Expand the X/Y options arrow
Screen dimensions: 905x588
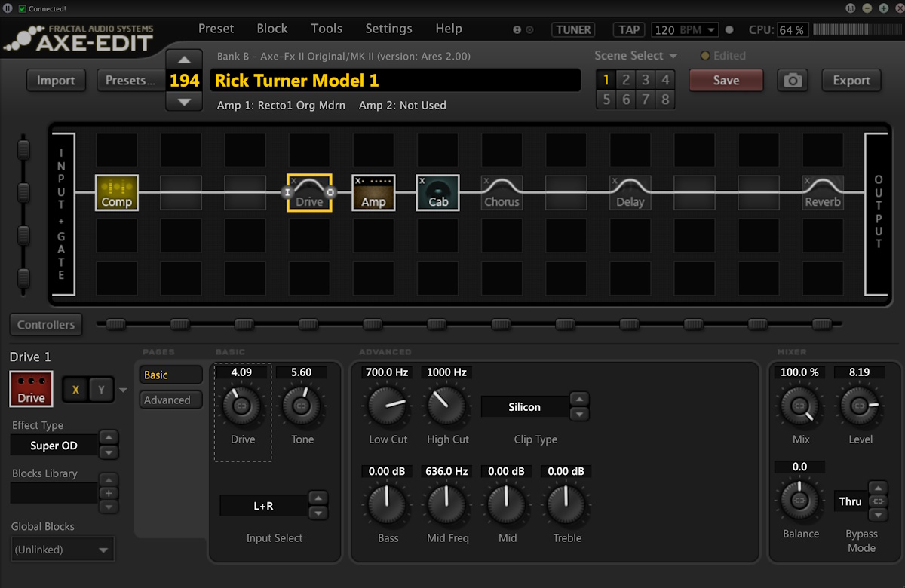click(x=124, y=390)
